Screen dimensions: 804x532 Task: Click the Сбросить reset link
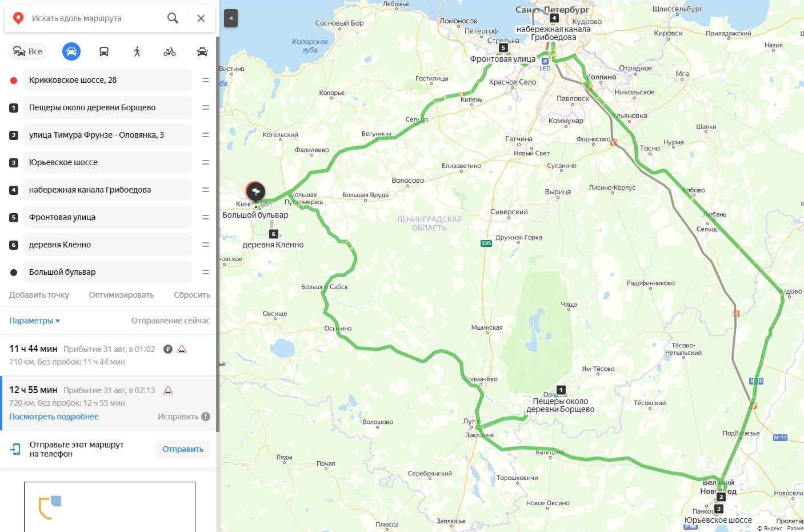point(192,295)
